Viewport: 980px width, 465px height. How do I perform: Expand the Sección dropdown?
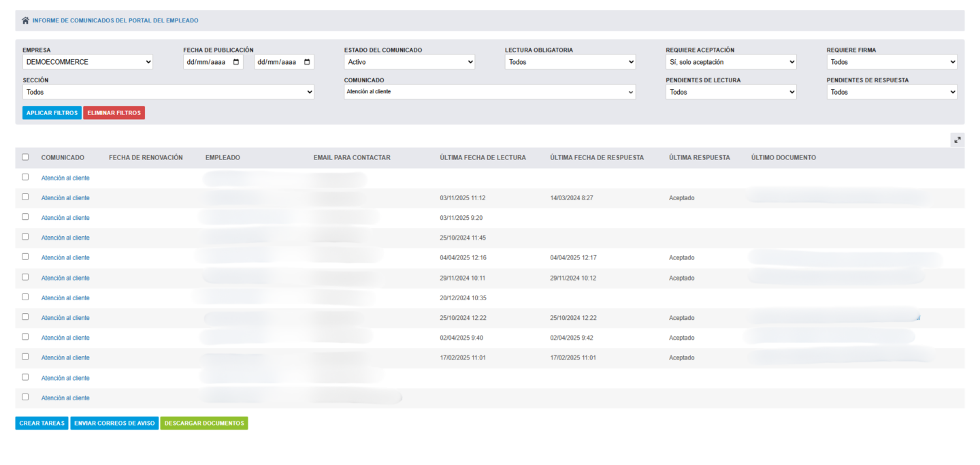coord(168,92)
